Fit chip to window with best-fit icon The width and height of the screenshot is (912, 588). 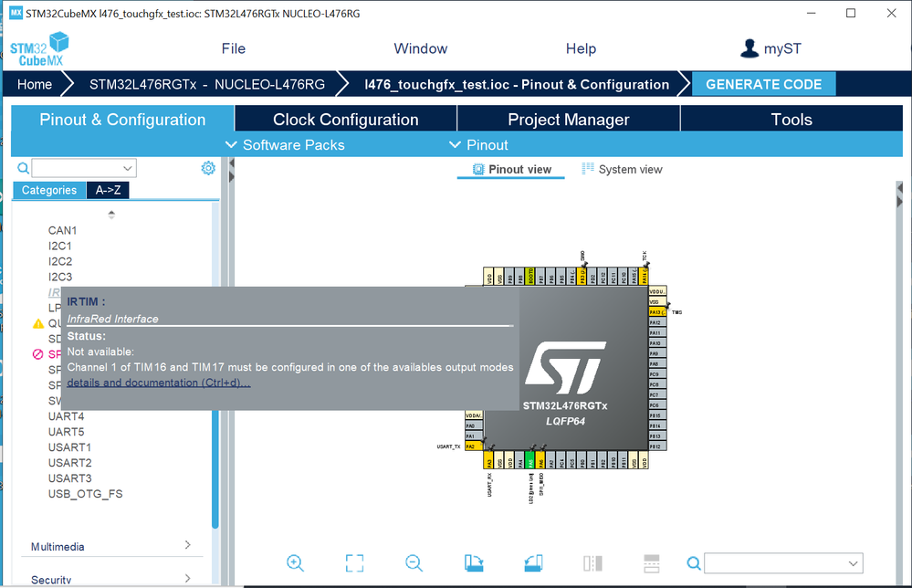tap(354, 563)
